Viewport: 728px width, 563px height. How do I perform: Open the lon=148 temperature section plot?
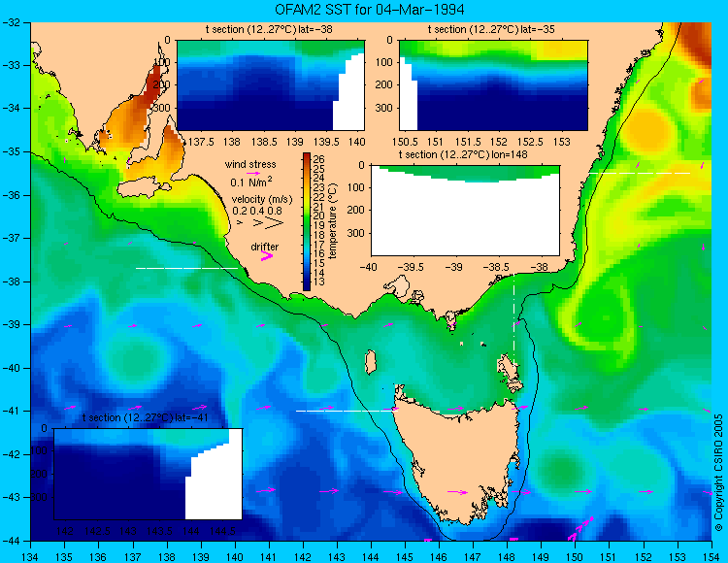point(465,211)
